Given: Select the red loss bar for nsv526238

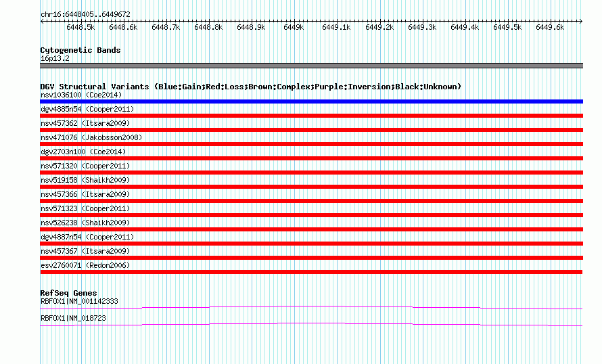Looking at the screenshot, I should pyautogui.click(x=311, y=229).
